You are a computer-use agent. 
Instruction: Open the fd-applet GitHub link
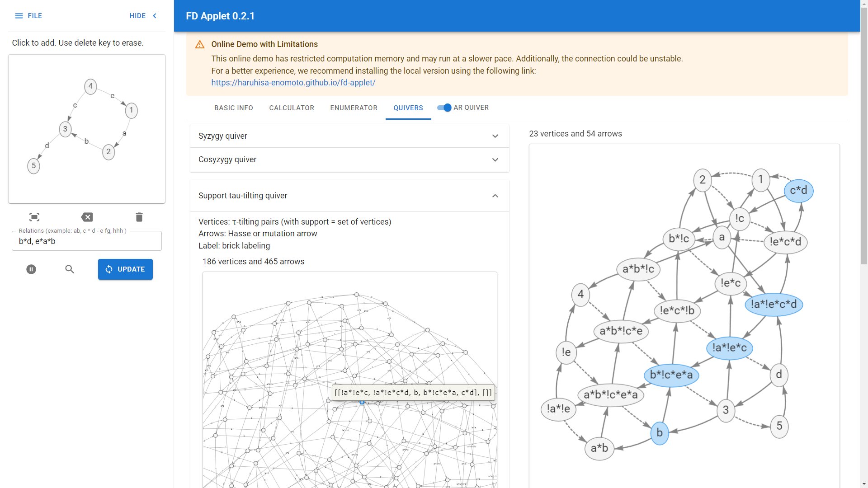293,83
